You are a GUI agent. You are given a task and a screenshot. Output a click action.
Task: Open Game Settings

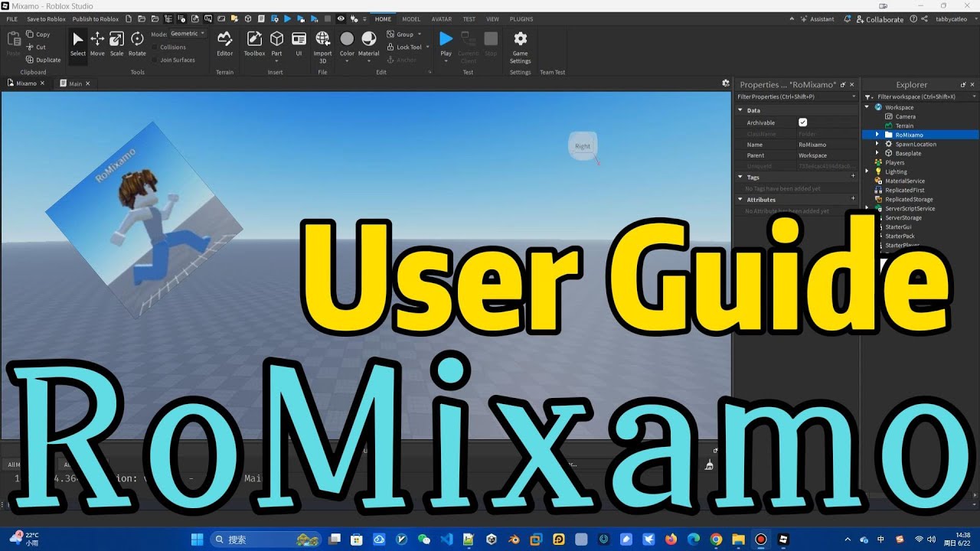tap(520, 46)
